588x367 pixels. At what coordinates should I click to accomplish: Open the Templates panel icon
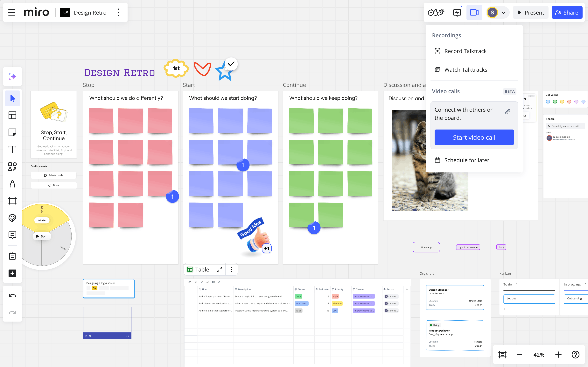pyautogui.click(x=12, y=115)
